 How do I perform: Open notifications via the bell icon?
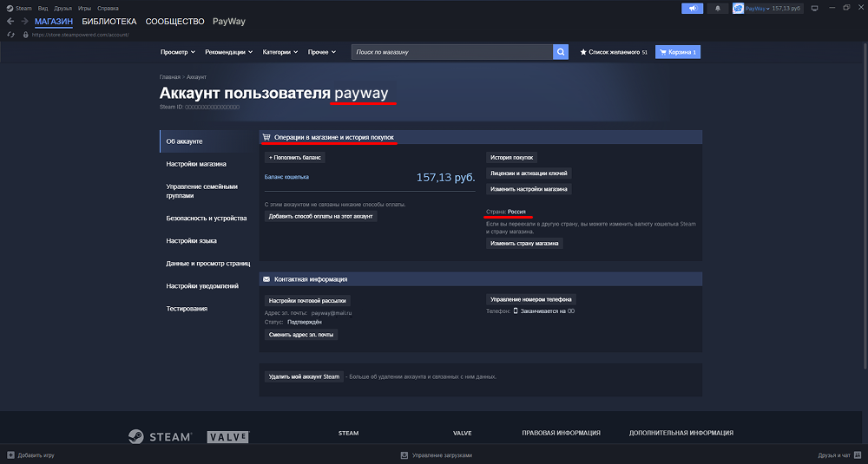click(718, 9)
